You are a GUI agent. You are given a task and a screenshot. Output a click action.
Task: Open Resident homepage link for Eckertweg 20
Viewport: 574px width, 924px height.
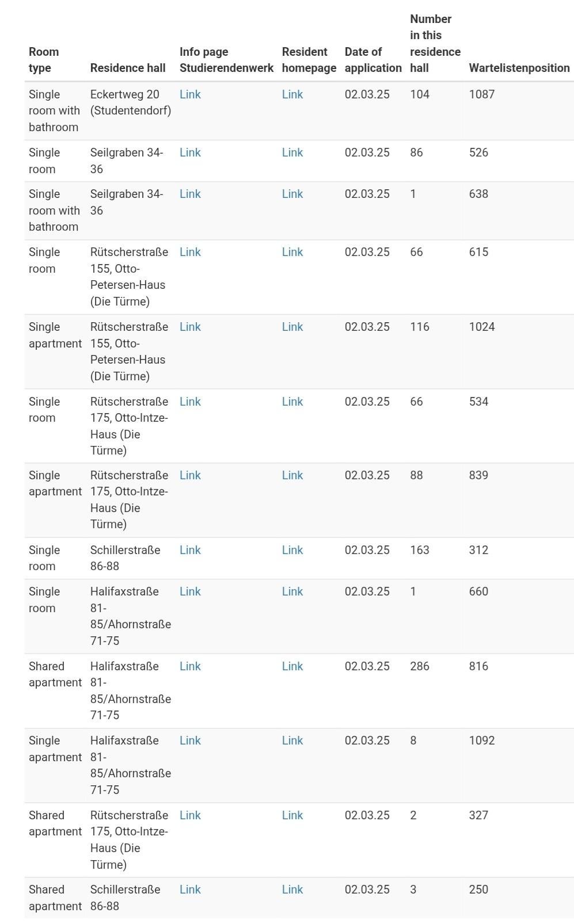click(292, 94)
